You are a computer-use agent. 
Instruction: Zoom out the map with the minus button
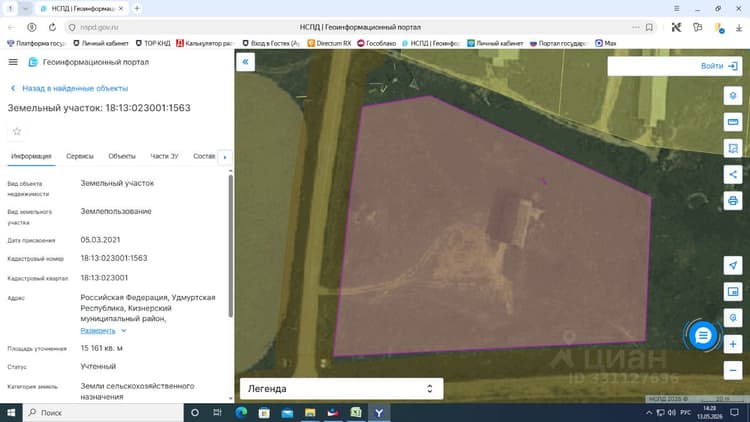pyautogui.click(x=733, y=370)
